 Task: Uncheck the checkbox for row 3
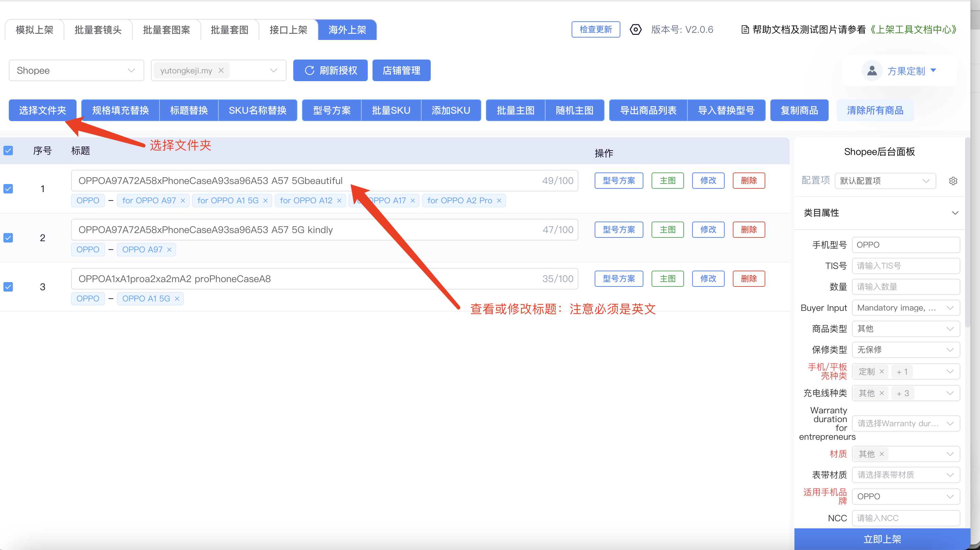coord(8,287)
